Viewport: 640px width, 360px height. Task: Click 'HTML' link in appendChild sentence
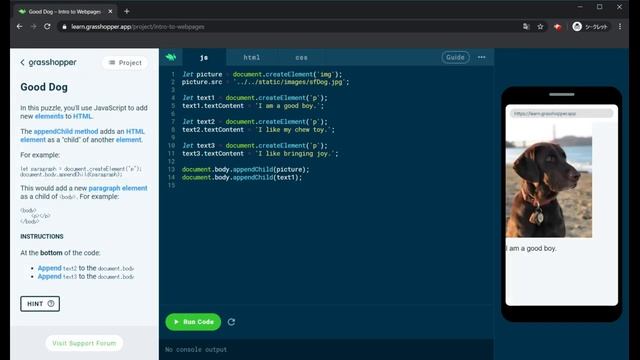click(x=135, y=131)
